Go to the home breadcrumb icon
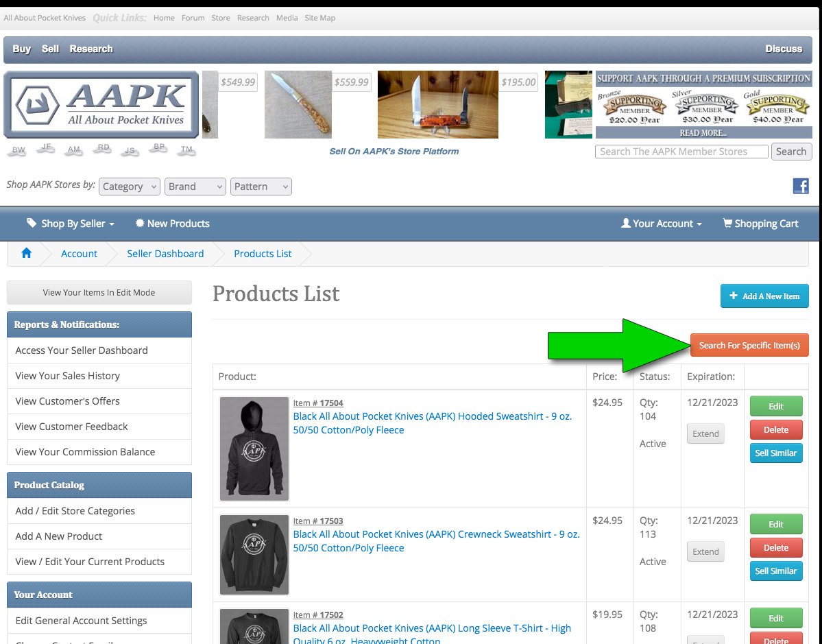Image resolution: width=822 pixels, height=644 pixels. (x=26, y=253)
